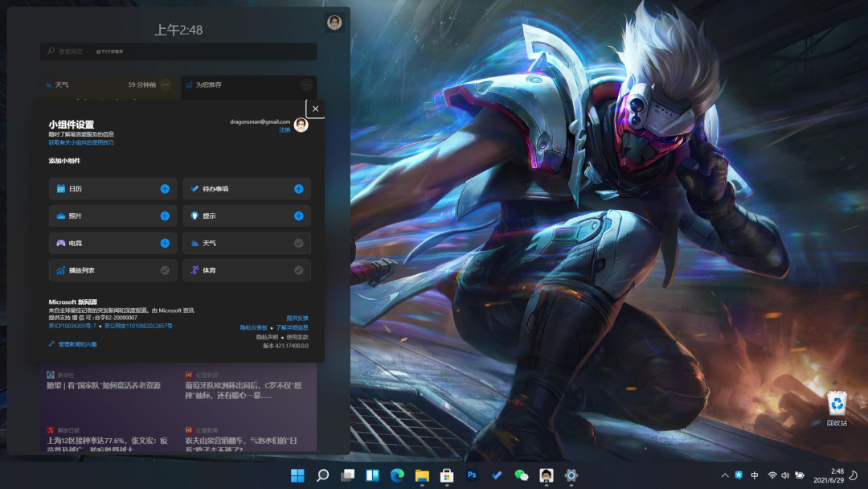This screenshot has height=489, width=868.
Task: Open the volume tray icon
Action: 785,475
